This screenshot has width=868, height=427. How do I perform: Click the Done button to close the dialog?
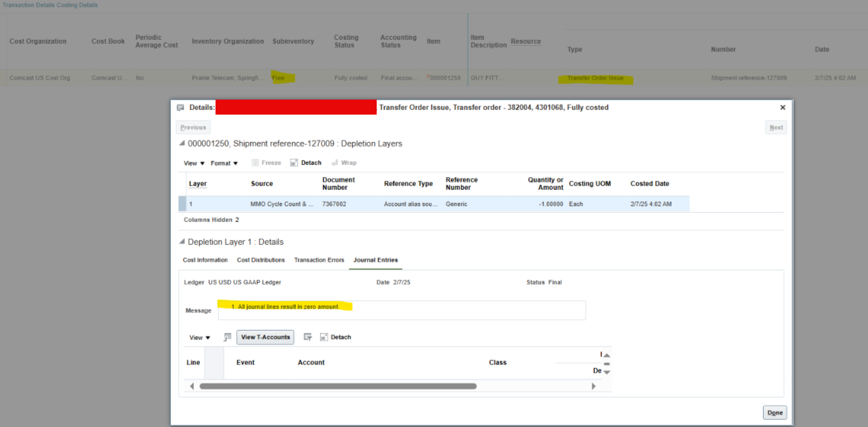pos(774,412)
